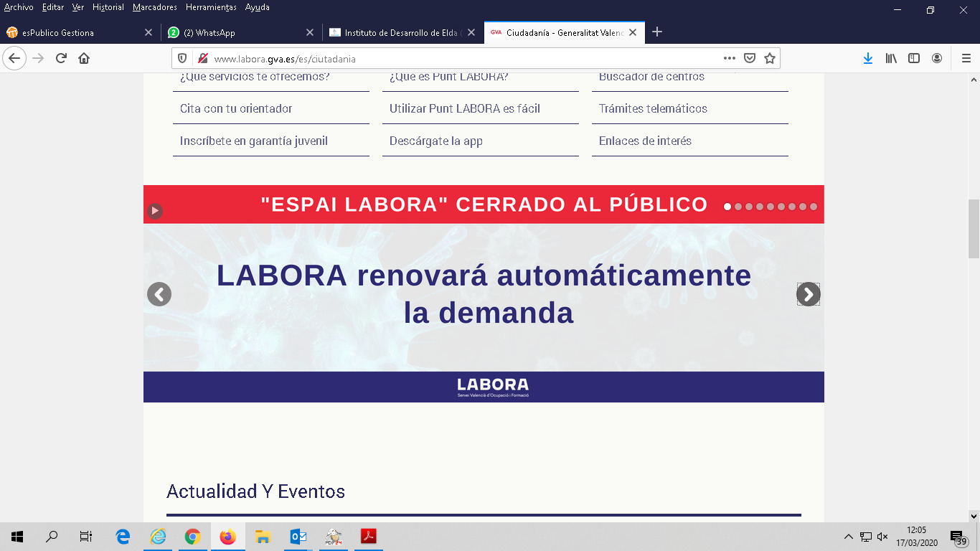Viewport: 980px width, 551px height.
Task: Open Google Chrome from taskbar
Action: (192, 537)
